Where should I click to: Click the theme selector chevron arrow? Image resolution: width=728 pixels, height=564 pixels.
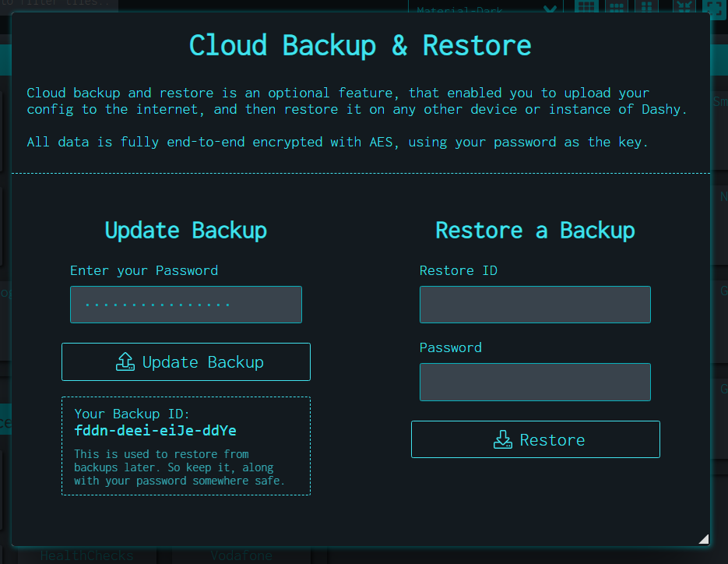click(x=549, y=9)
